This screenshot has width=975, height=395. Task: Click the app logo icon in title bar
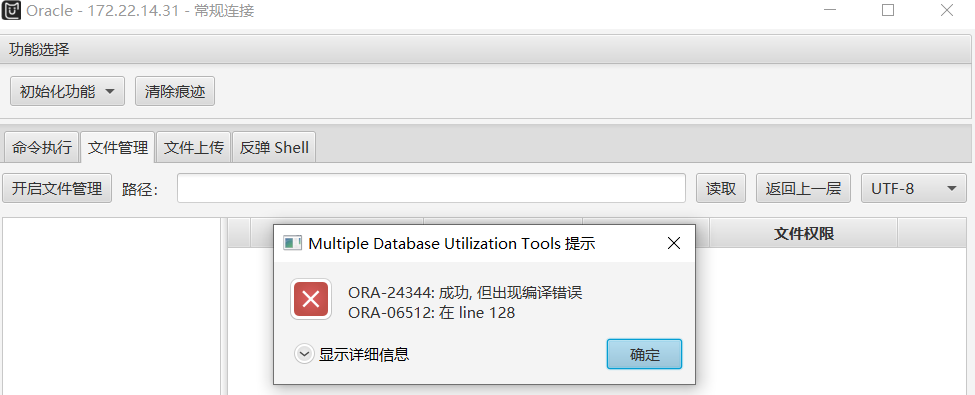[11, 11]
